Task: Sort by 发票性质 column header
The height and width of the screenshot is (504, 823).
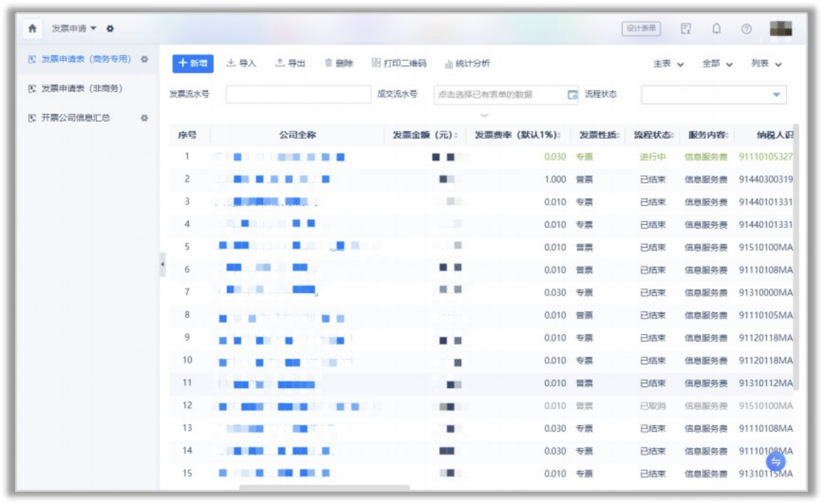Action: coord(599,136)
